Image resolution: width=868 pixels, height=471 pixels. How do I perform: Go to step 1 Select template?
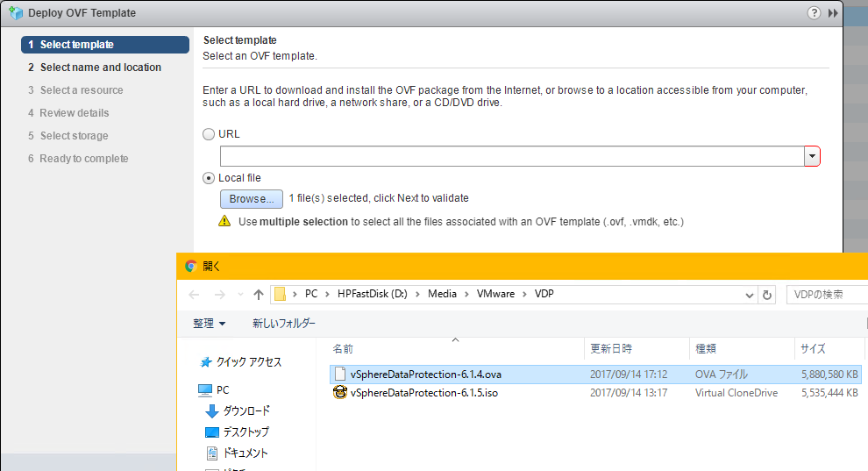pos(105,44)
